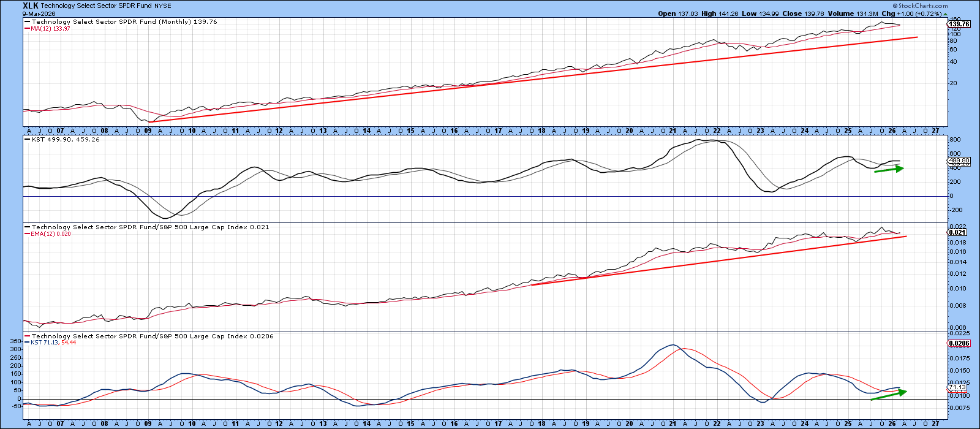
Task: Click the Chg +1.00 (+0.72%) value
Action: tap(913, 13)
